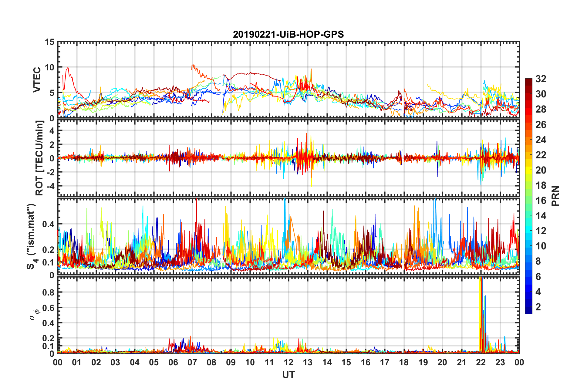
Task: Select the ROT [TECU/min] y-axis label
Action: coord(39,158)
